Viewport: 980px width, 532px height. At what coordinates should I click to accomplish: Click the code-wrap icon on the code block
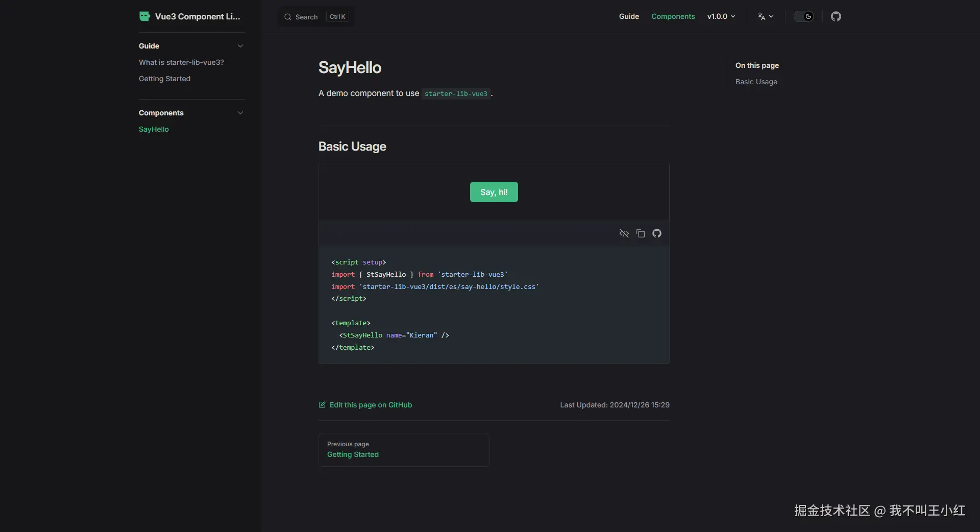[624, 233]
